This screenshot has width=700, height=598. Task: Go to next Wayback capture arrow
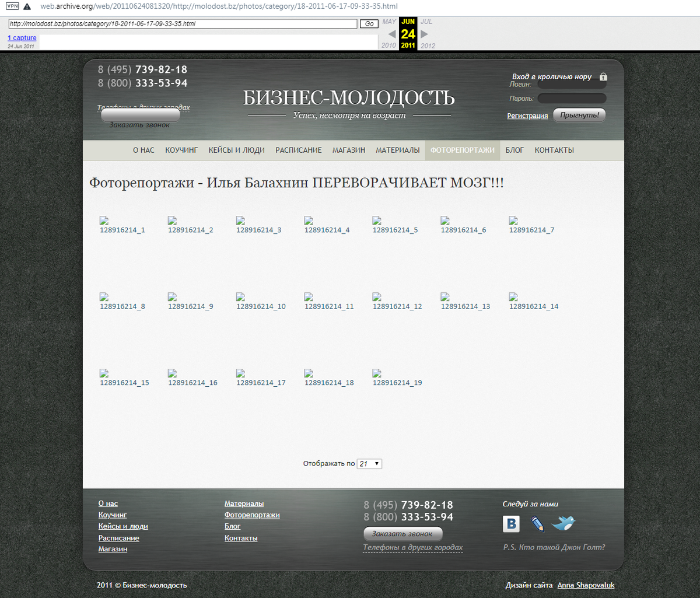425,34
